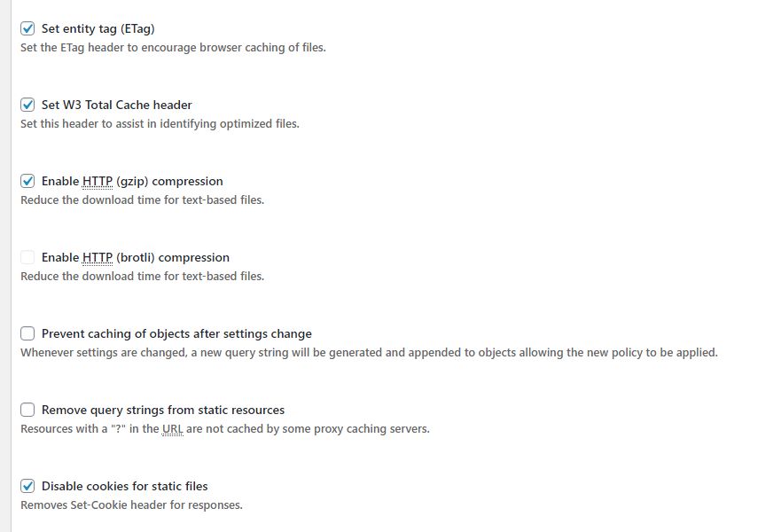Viewport: 758px width, 532px height.
Task: Click the greyed-out brotli compression checkbox
Action: (x=27, y=257)
